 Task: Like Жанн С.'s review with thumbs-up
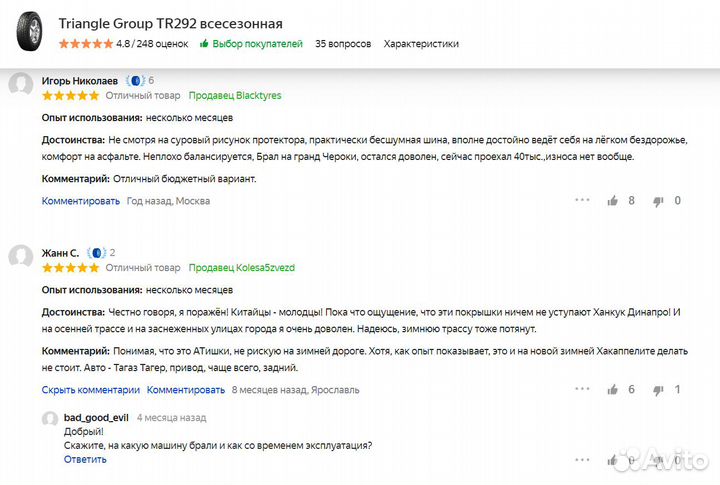click(x=613, y=389)
